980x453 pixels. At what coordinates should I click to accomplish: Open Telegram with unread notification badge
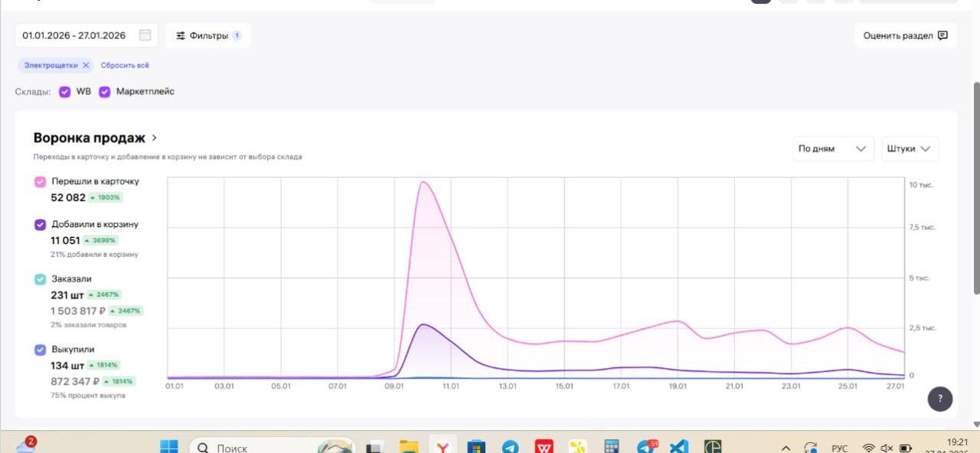point(645,447)
